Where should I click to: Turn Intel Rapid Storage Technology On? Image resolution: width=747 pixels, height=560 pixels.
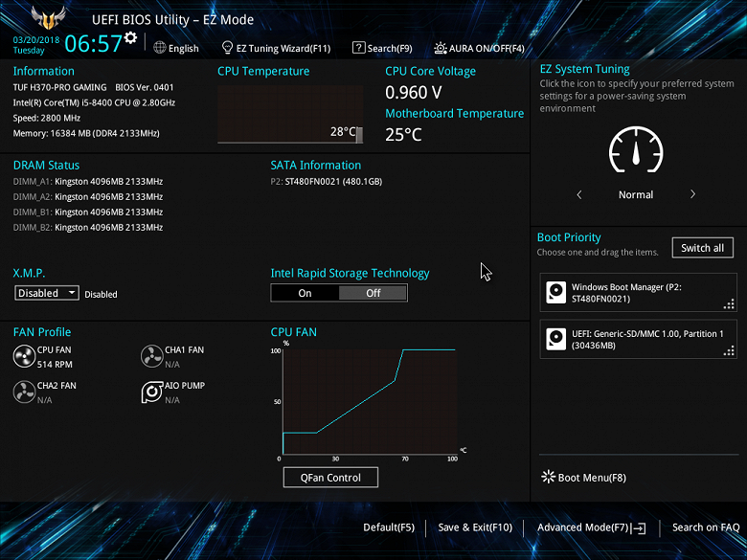305,293
